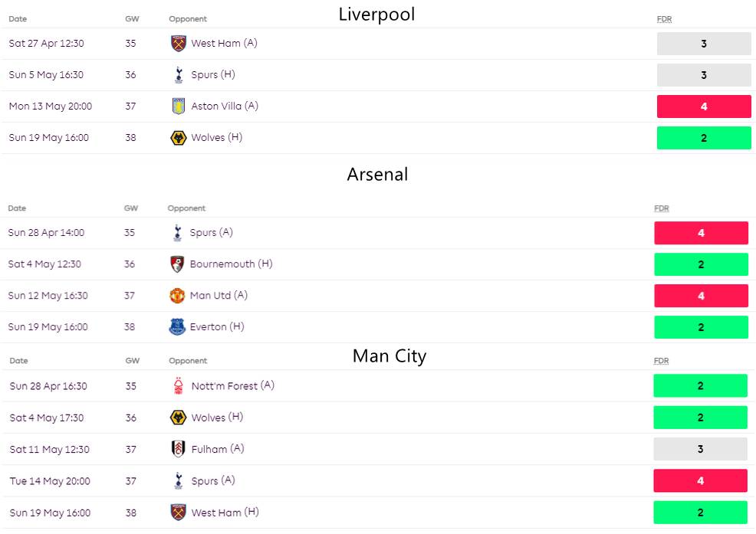Open the Aston Villa (A) opponent link

[x=225, y=106]
